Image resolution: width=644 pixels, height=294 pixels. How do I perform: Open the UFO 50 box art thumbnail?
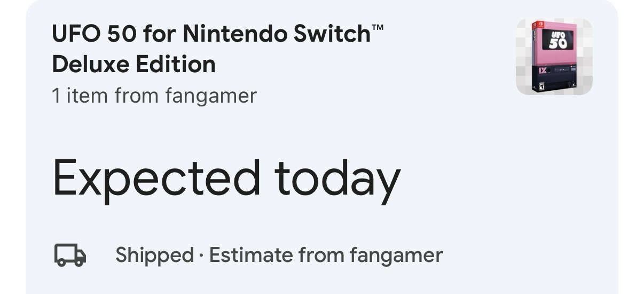[x=554, y=57]
